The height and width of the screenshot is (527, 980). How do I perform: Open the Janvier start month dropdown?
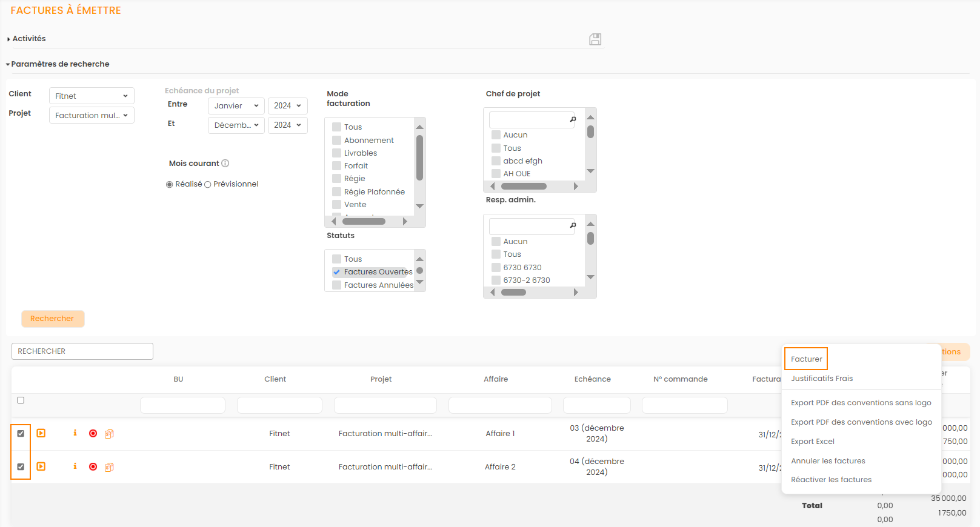coord(236,105)
